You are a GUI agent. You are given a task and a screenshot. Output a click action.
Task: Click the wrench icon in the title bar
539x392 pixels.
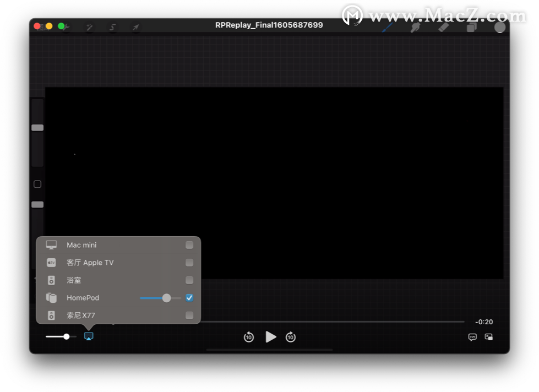[x=66, y=27]
